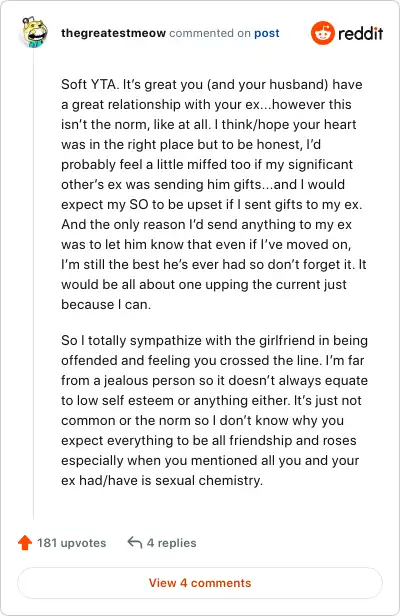Viewport: 400px width, 616px height.
Task: Click thegreatestmeow's avatar image
Action: [x=34, y=32]
